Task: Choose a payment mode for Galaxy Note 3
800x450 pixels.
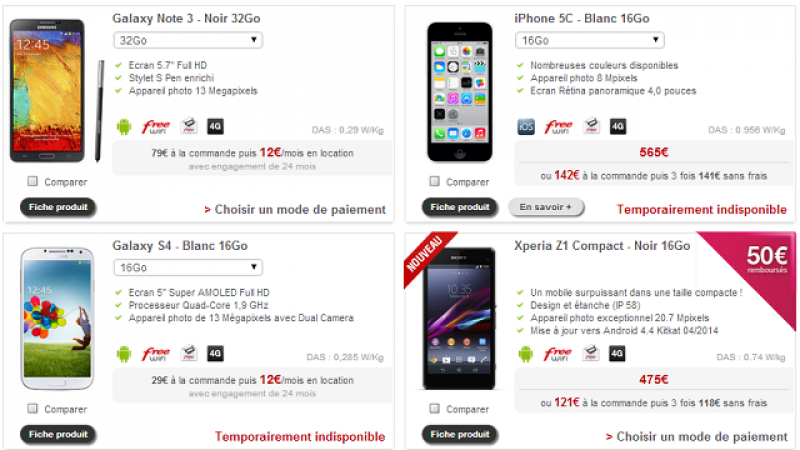Action: click(x=295, y=209)
